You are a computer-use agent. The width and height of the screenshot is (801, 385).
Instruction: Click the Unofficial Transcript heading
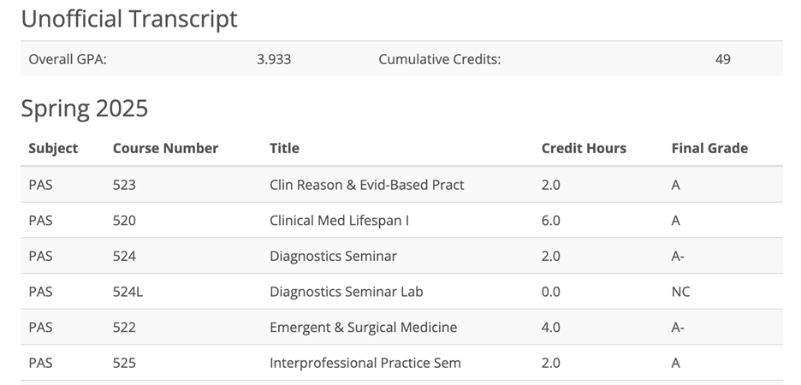coord(129,19)
